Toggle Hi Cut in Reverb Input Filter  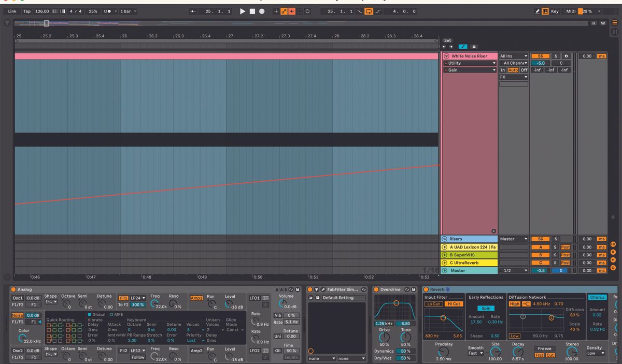click(x=453, y=304)
